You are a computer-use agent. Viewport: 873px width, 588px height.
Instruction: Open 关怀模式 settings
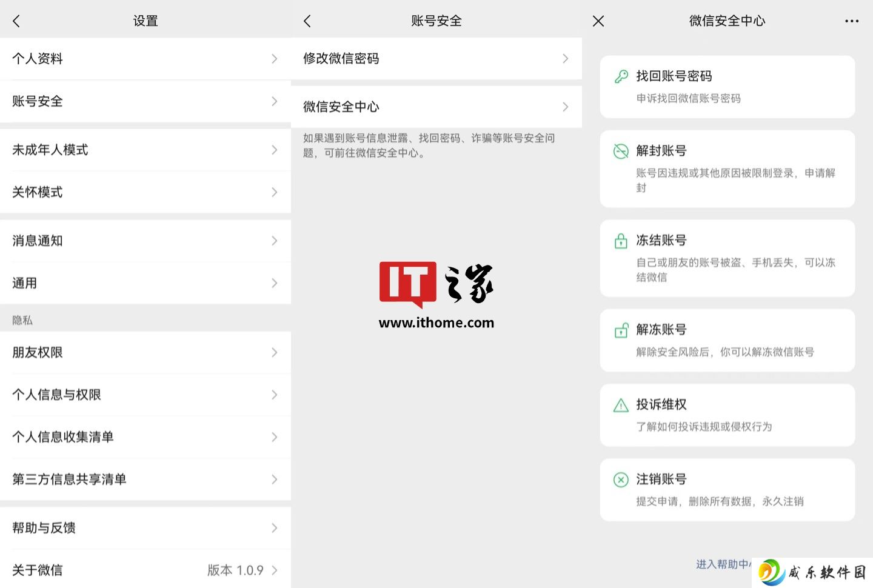click(x=145, y=192)
